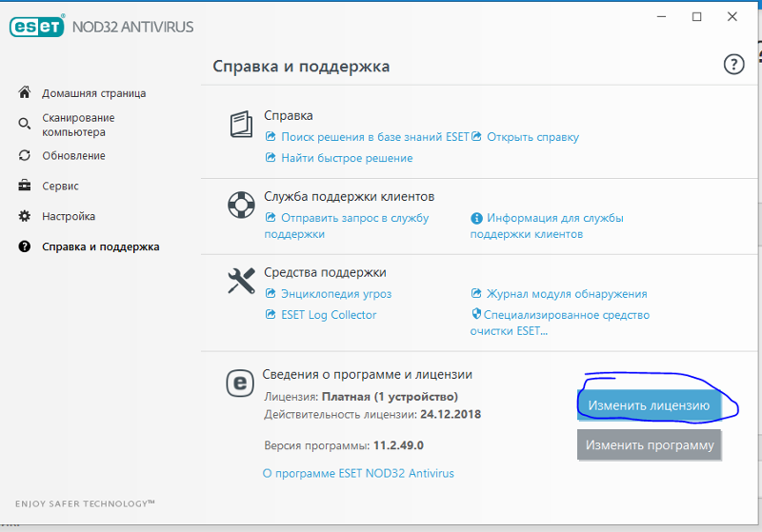Click the ESET 'e' license info icon
The height and width of the screenshot is (532, 762).
click(x=238, y=383)
